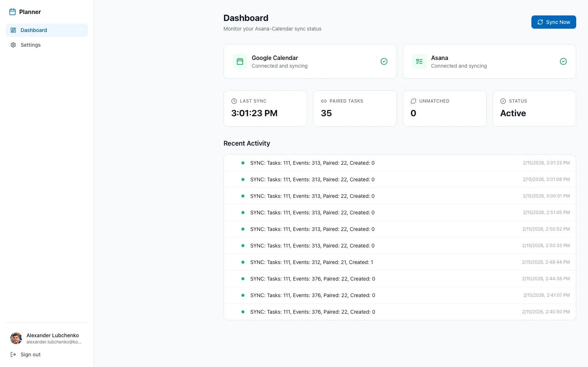Sign out of the account
Viewport: 588px width, 367px height.
tap(31, 354)
